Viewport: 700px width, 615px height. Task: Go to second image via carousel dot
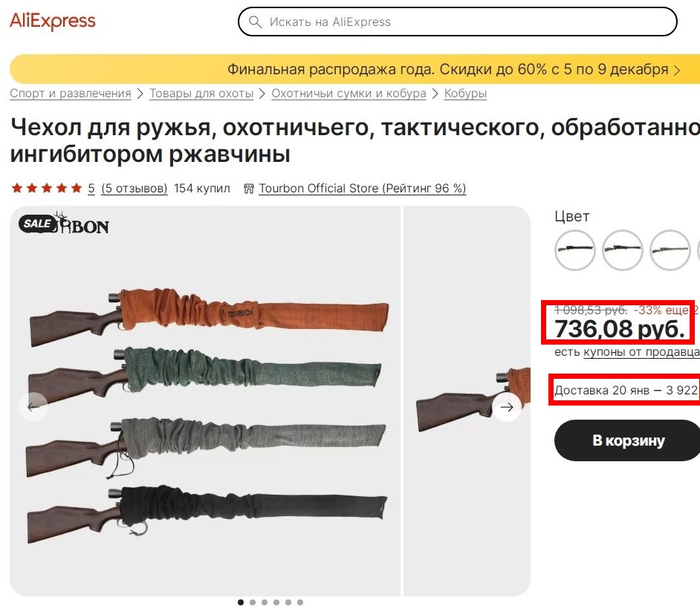tap(253, 602)
